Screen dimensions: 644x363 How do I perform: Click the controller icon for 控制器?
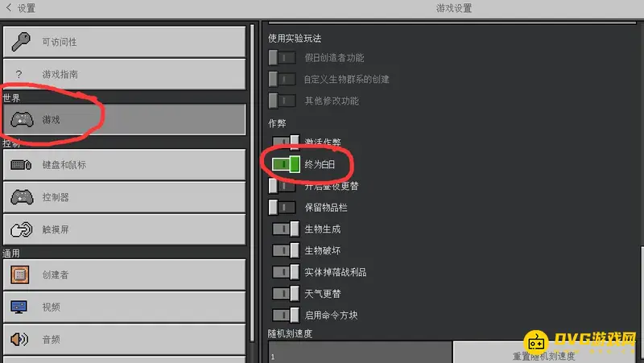[x=22, y=197]
